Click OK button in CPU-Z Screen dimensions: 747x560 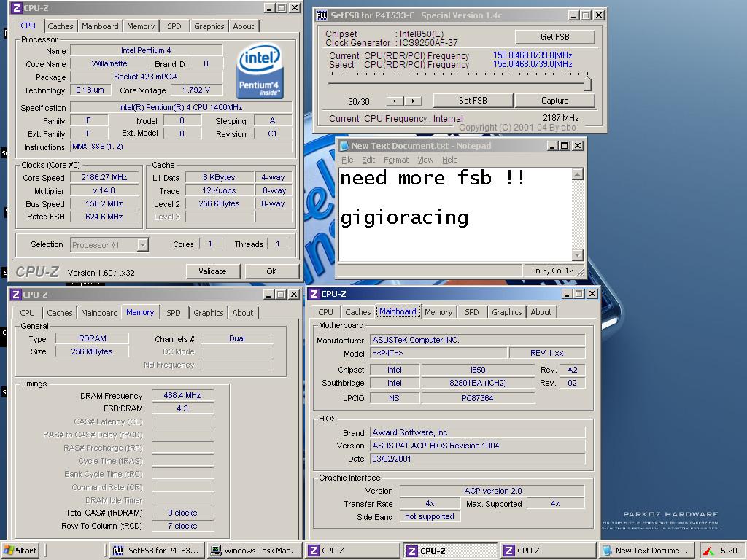(271, 271)
